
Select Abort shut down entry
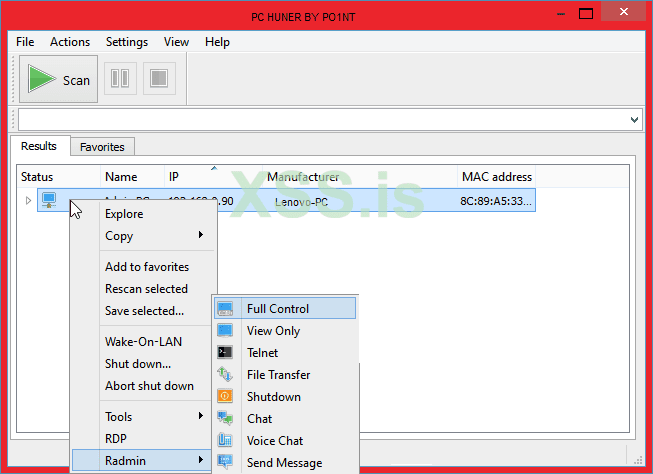pyautogui.click(x=144, y=386)
